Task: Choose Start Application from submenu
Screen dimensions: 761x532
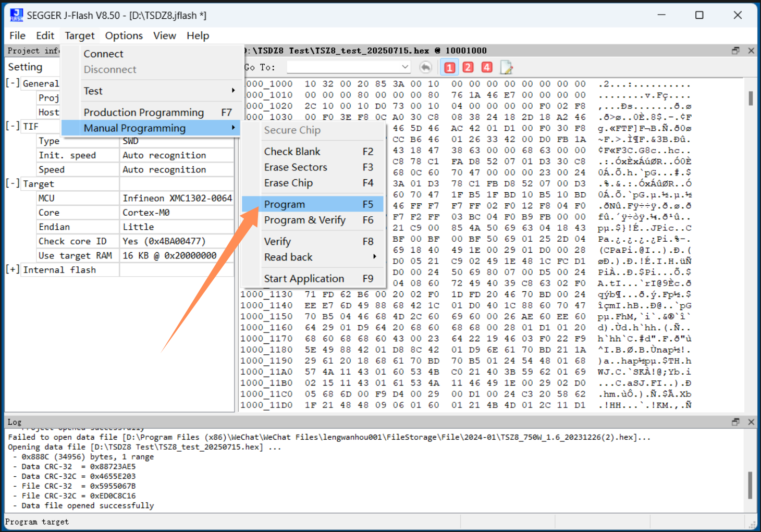Action: tap(313, 278)
